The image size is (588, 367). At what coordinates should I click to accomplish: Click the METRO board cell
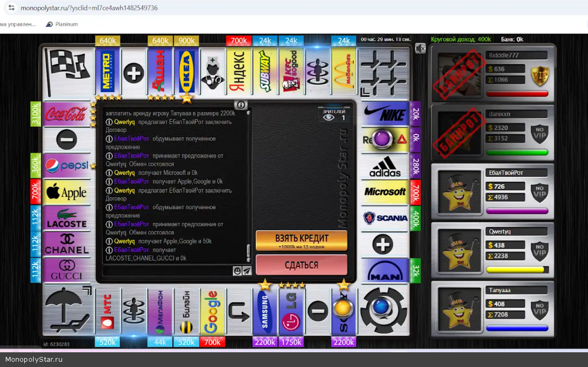pos(108,72)
